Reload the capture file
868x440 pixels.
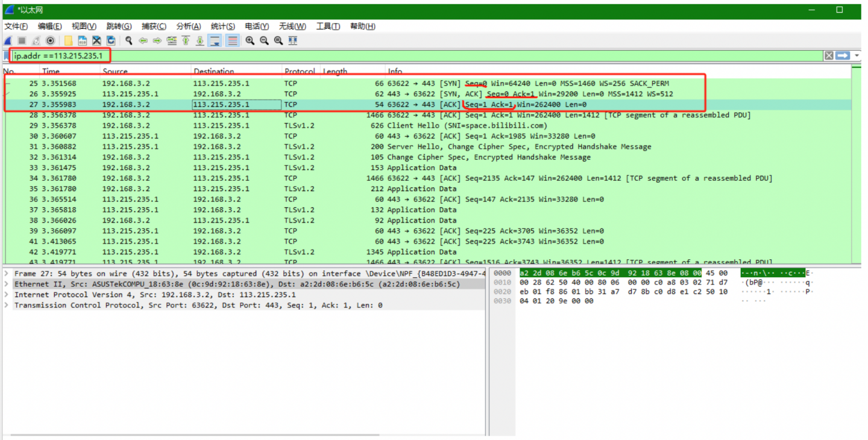click(x=111, y=41)
